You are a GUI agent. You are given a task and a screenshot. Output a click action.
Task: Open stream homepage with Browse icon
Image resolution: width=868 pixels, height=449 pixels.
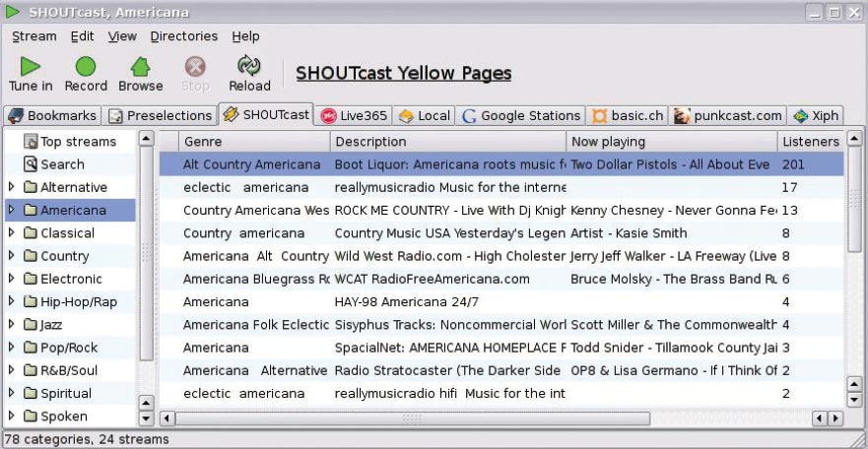click(141, 67)
